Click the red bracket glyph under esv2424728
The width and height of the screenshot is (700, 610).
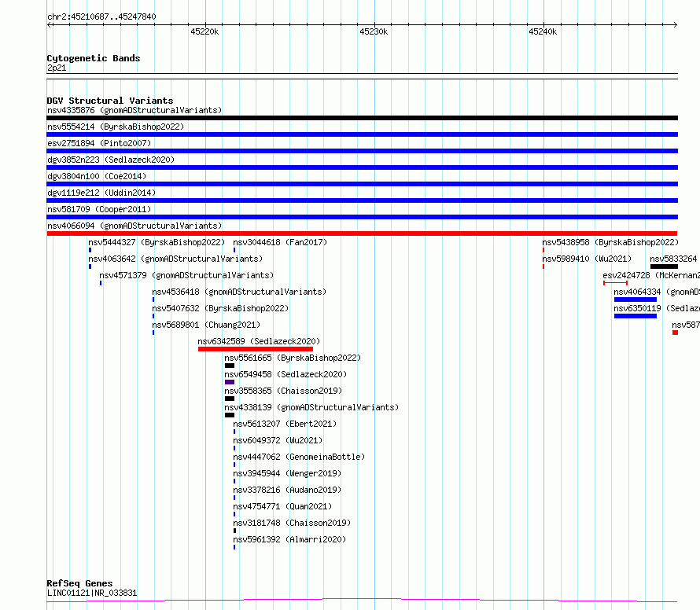click(616, 283)
